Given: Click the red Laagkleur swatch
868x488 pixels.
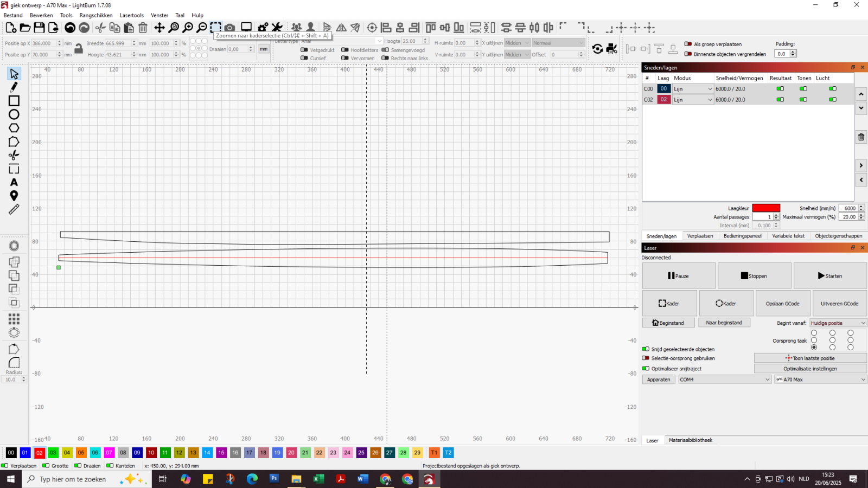Looking at the screenshot, I should tap(766, 208).
